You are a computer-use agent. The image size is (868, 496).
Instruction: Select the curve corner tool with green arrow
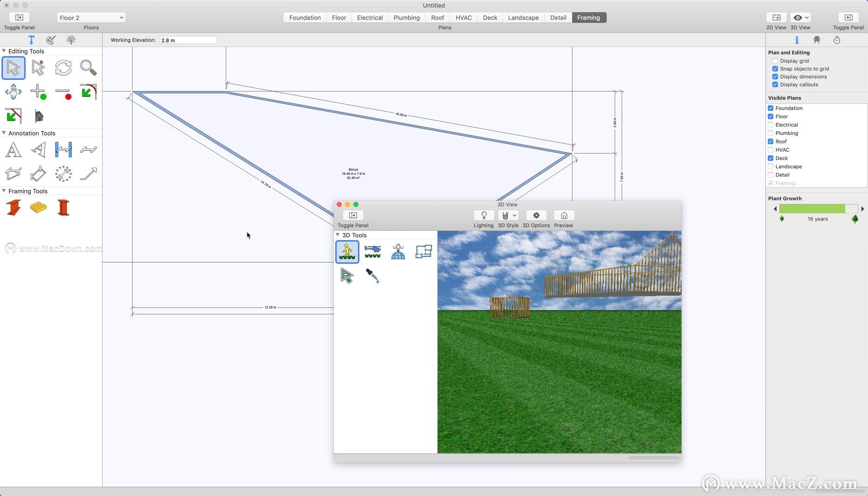coord(88,91)
